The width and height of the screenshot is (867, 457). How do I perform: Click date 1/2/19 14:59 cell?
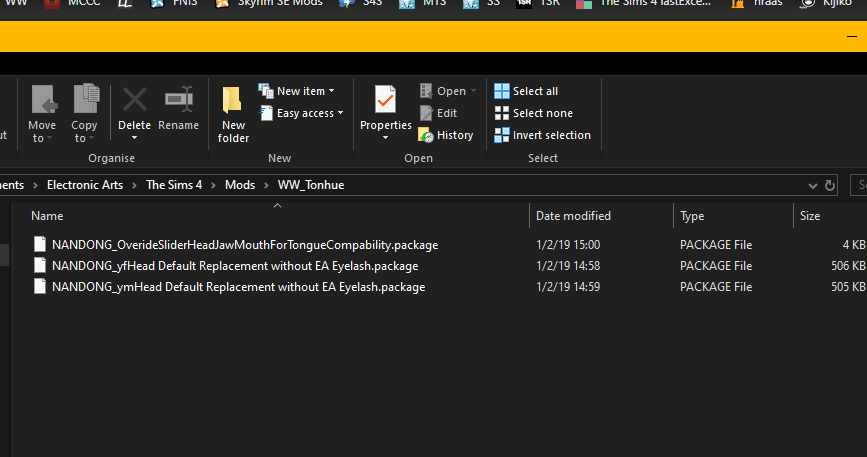pos(568,287)
